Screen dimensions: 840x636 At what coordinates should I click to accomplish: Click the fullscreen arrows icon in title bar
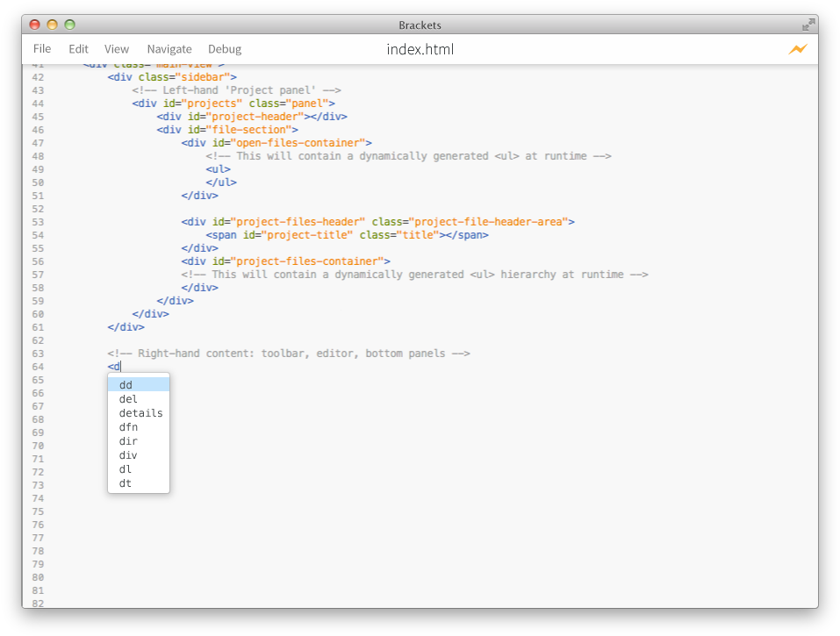click(x=808, y=25)
